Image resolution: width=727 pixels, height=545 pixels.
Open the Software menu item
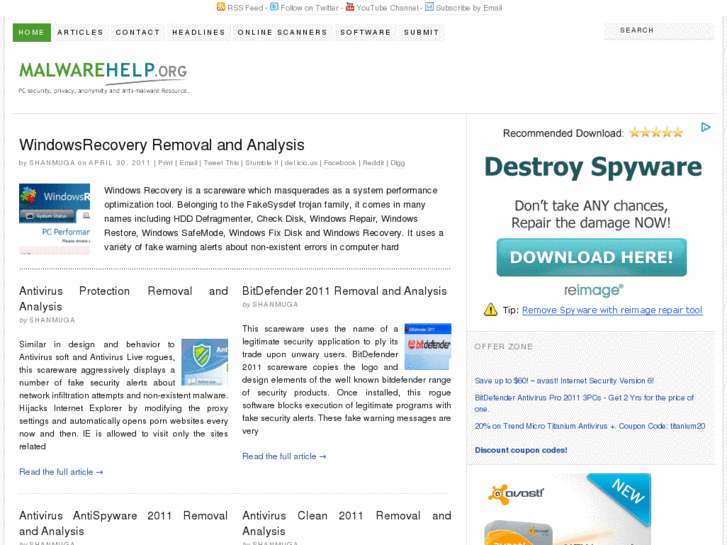[x=365, y=32]
